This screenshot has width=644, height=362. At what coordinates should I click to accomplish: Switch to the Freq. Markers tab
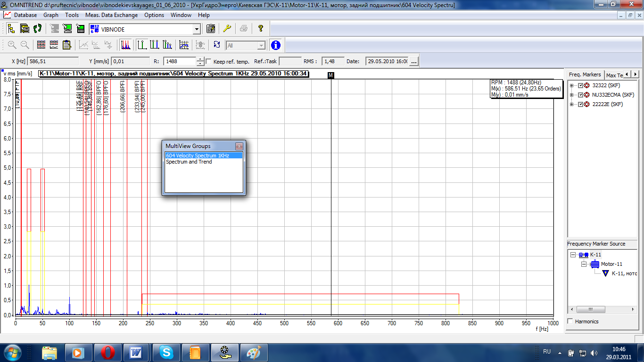585,74
